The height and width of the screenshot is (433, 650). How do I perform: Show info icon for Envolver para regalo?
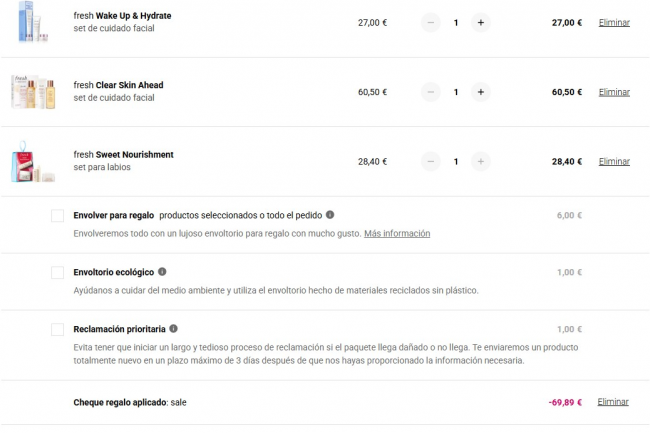coord(330,214)
